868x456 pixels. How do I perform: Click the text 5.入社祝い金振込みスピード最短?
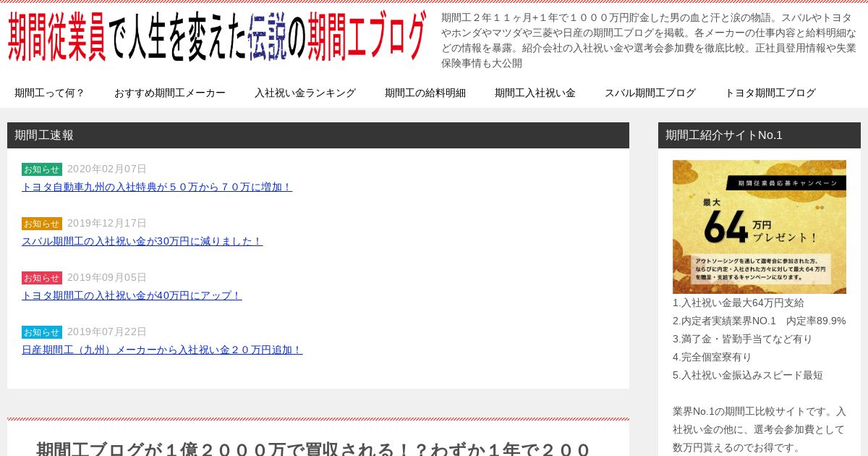pos(748,375)
